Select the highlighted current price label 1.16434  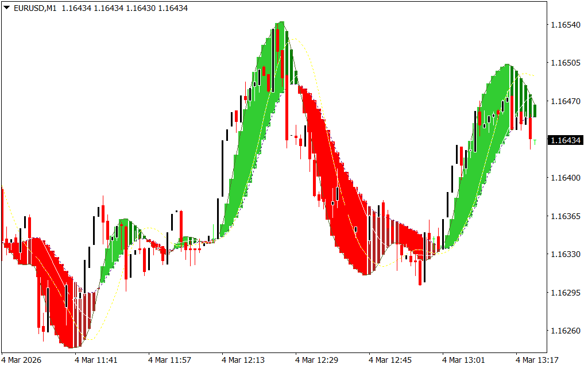tap(565, 140)
